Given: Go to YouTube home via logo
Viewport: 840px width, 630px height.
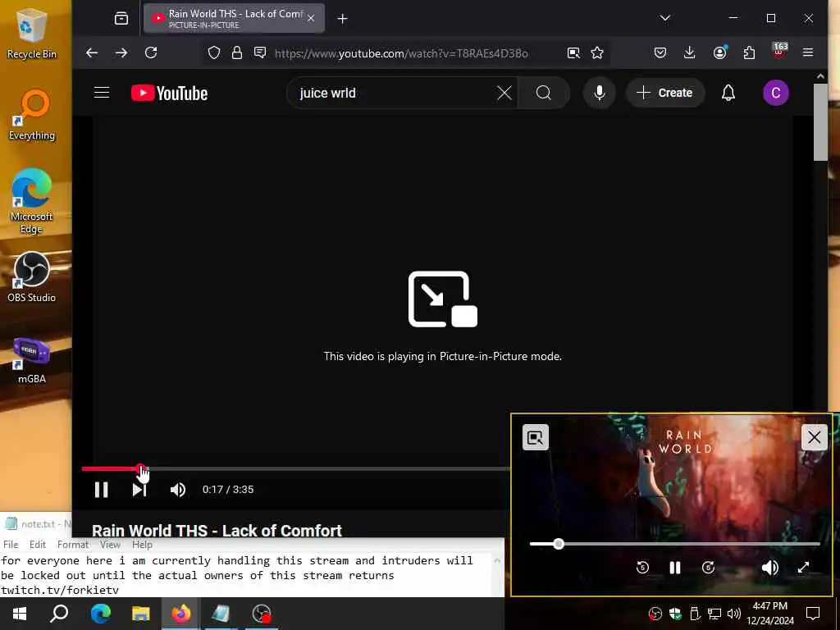Looking at the screenshot, I should click(169, 94).
